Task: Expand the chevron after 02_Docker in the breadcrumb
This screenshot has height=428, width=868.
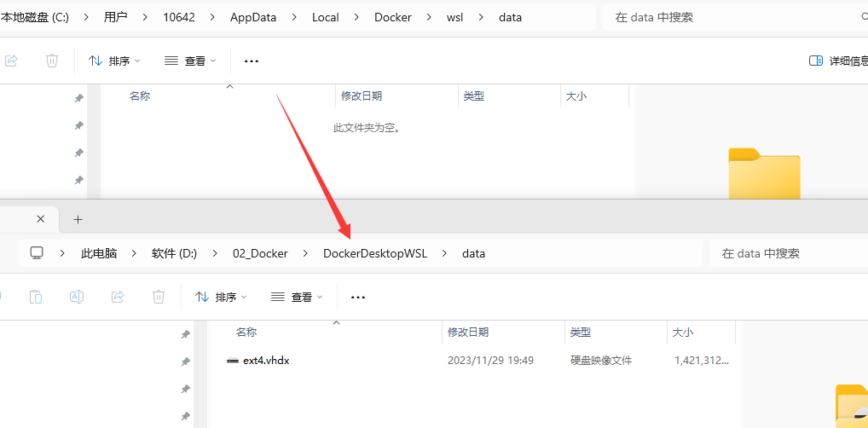Action: pyautogui.click(x=305, y=253)
